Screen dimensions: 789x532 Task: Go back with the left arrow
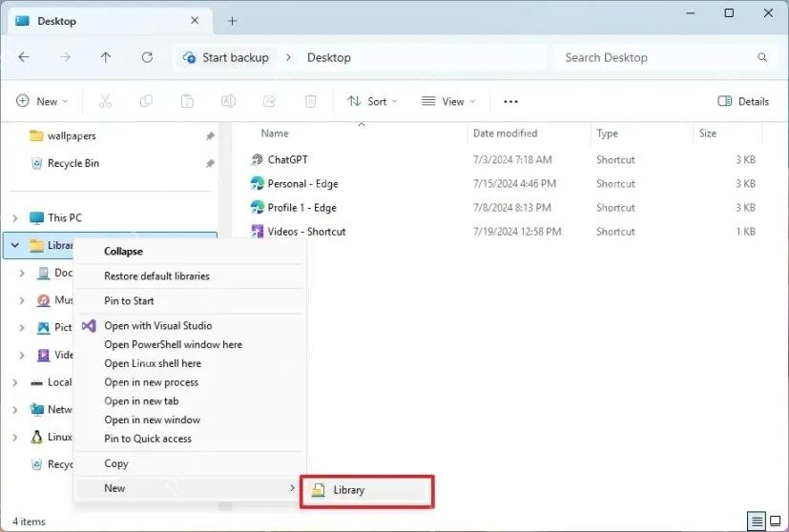click(x=24, y=57)
